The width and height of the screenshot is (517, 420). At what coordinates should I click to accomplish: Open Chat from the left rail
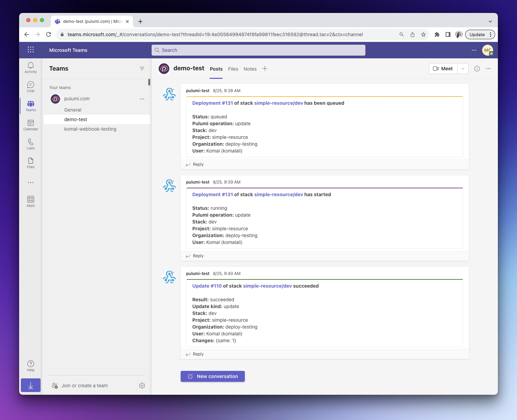(31, 87)
